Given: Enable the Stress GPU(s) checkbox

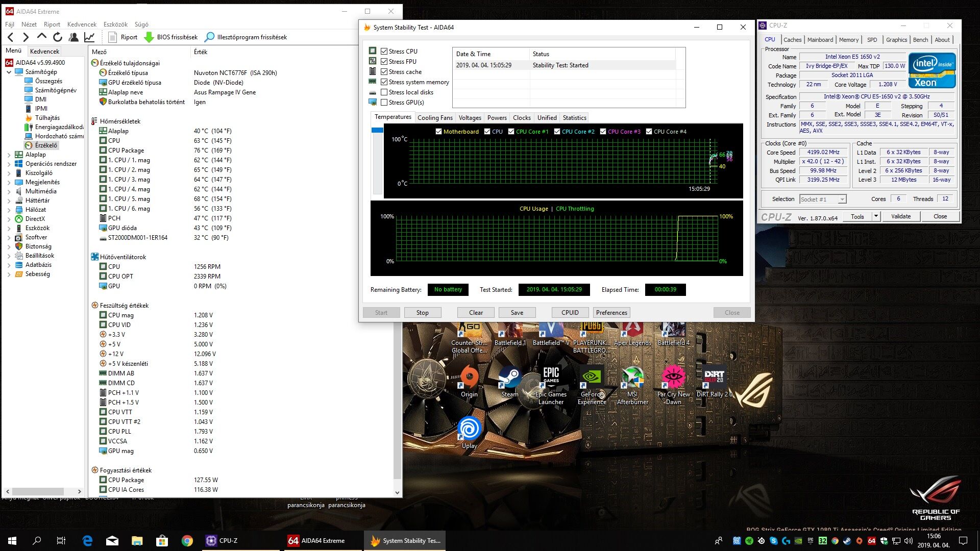Looking at the screenshot, I should pos(384,102).
